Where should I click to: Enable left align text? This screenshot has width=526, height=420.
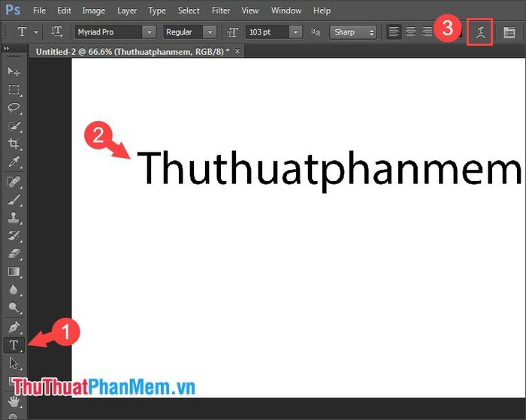[394, 32]
